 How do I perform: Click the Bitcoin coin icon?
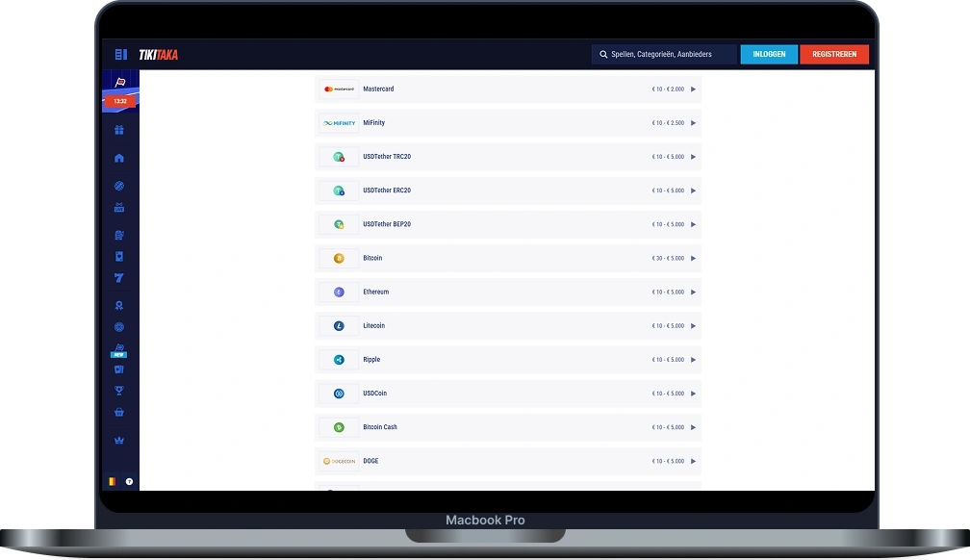339,259
